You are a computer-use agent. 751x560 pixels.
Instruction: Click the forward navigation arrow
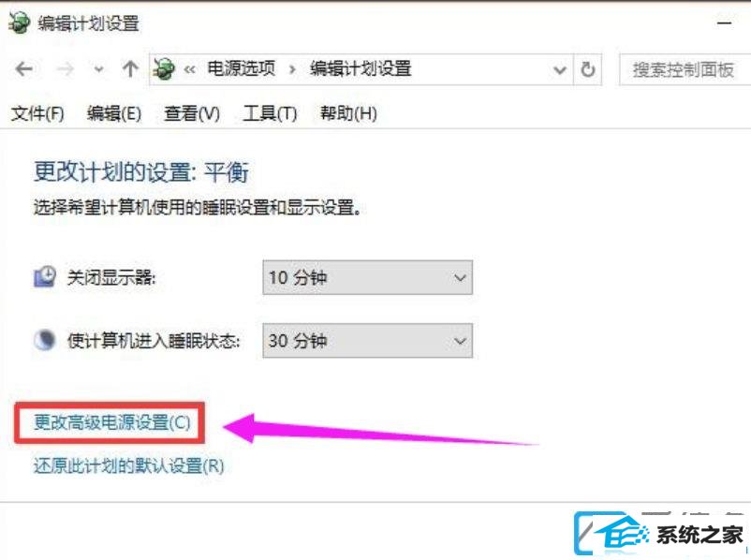66,69
